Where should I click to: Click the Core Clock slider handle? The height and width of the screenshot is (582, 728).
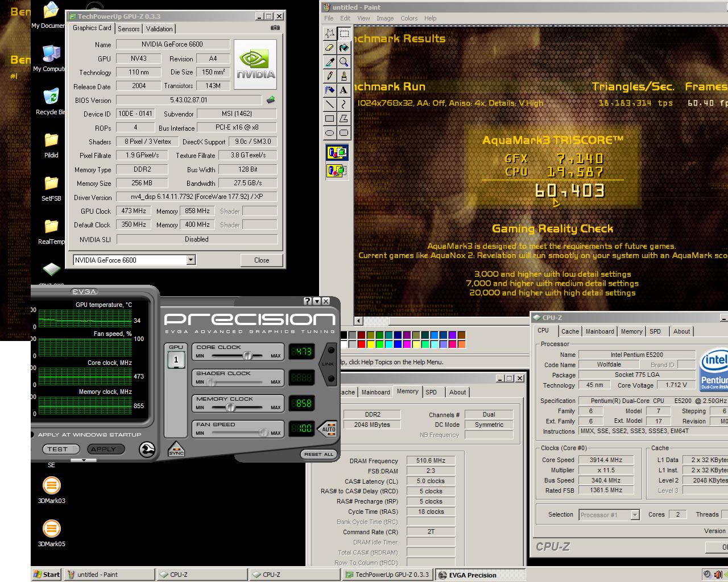(x=247, y=356)
